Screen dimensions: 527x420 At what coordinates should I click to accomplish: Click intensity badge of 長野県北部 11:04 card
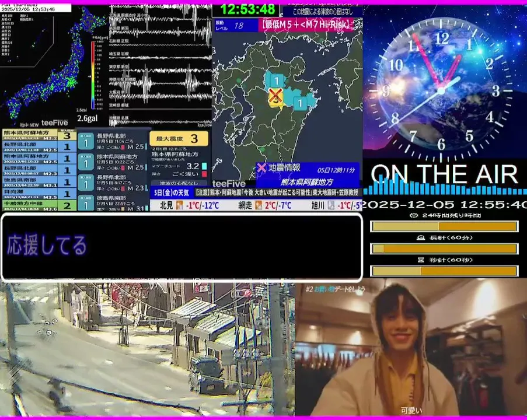pos(86,141)
